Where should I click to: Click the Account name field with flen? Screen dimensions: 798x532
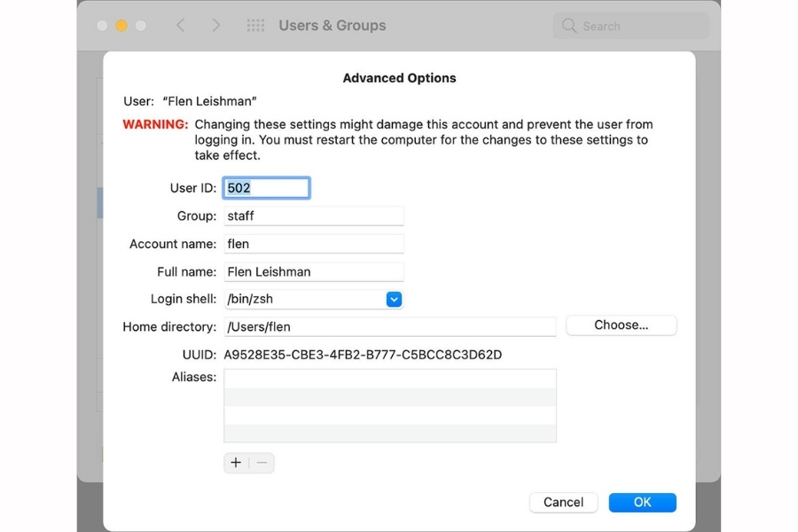(x=313, y=244)
